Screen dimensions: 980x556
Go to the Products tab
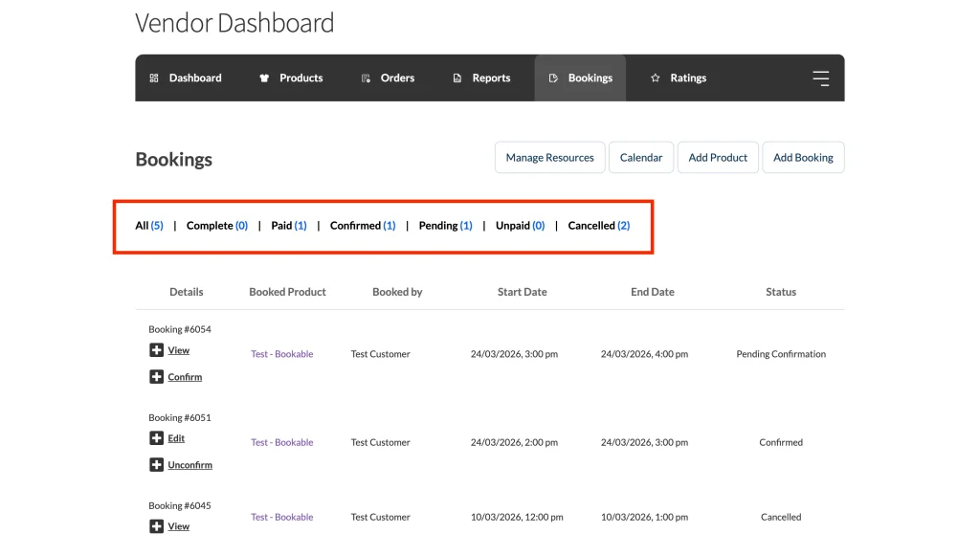[x=291, y=78]
